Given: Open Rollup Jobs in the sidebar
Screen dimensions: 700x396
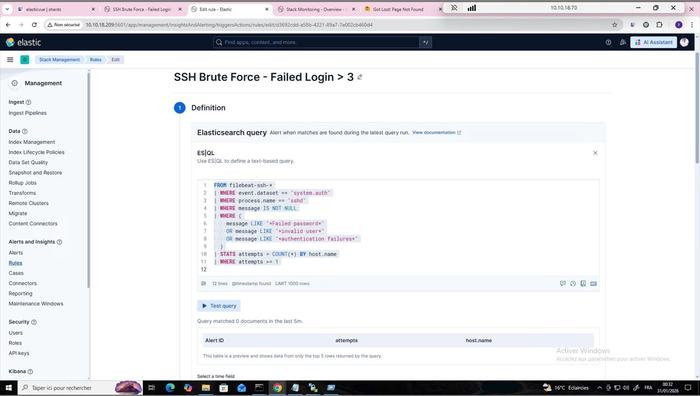Looking at the screenshot, I should point(22,183).
